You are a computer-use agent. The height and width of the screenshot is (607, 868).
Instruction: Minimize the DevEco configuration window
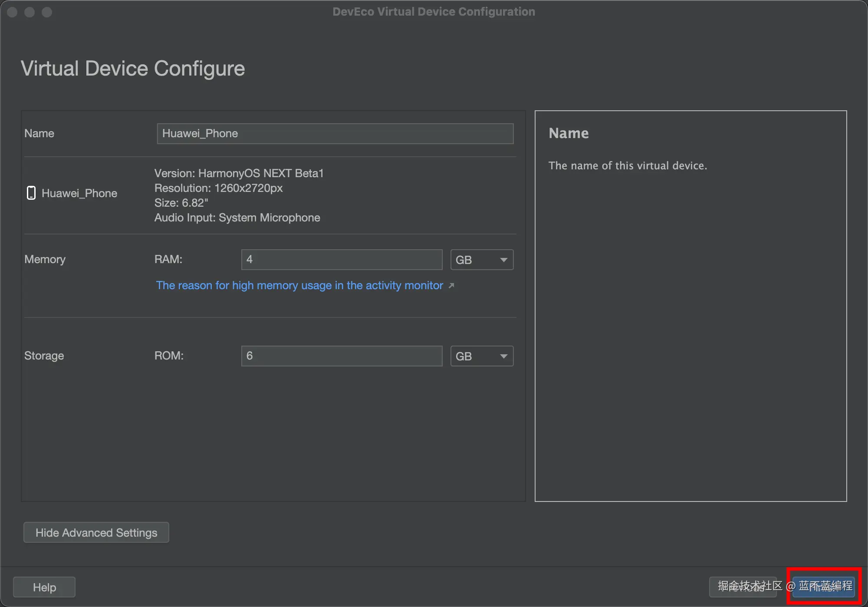tap(30, 12)
